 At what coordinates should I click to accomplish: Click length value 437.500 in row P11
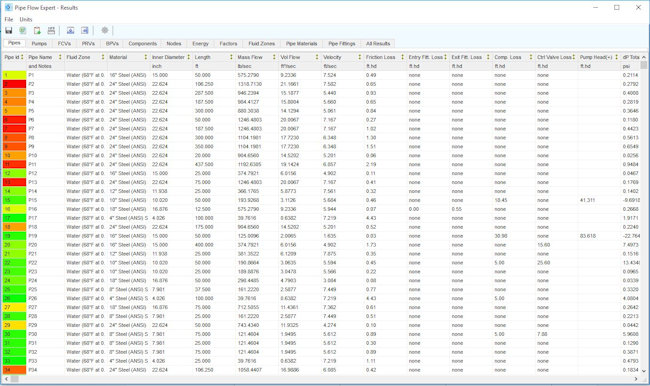[x=204, y=165]
